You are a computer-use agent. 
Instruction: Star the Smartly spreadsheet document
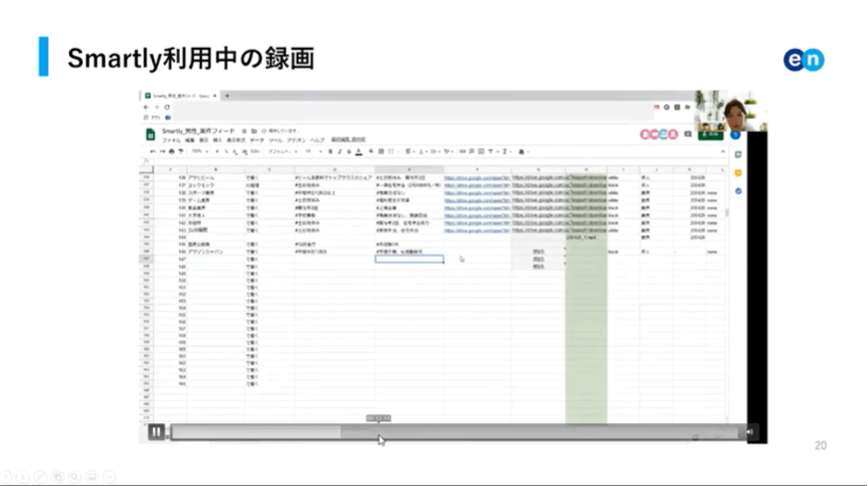click(x=244, y=131)
